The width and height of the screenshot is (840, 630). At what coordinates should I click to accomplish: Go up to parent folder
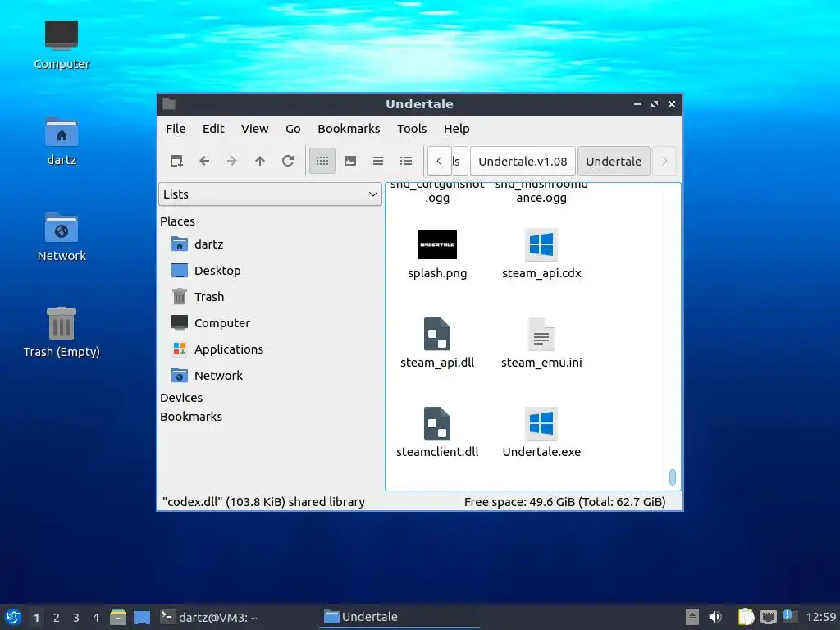click(260, 161)
